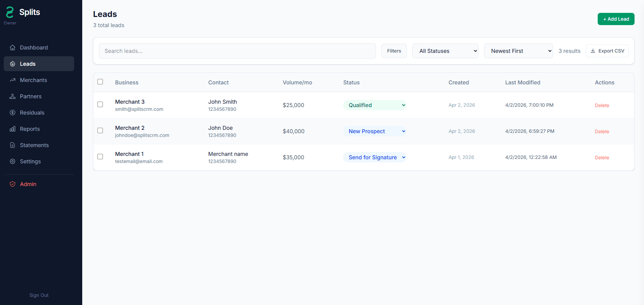Delete the Merchant 3 lead

click(602, 105)
